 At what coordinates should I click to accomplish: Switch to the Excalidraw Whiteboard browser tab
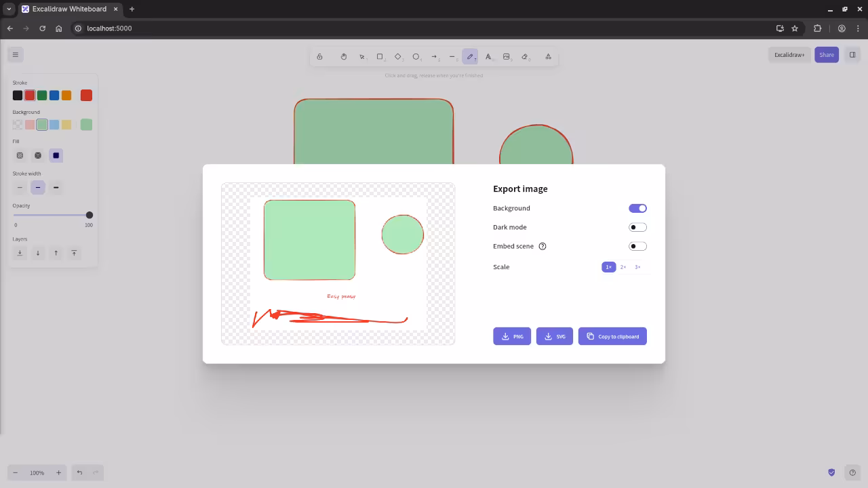(68, 9)
